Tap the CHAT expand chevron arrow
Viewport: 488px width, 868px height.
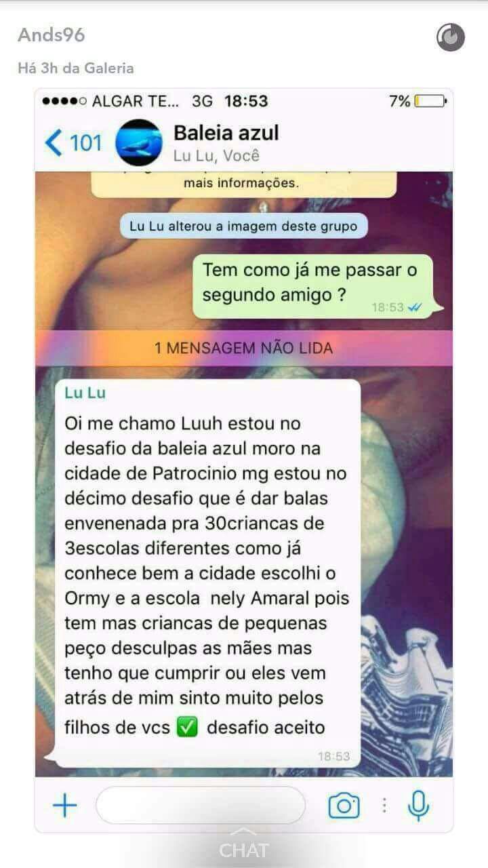click(244, 831)
